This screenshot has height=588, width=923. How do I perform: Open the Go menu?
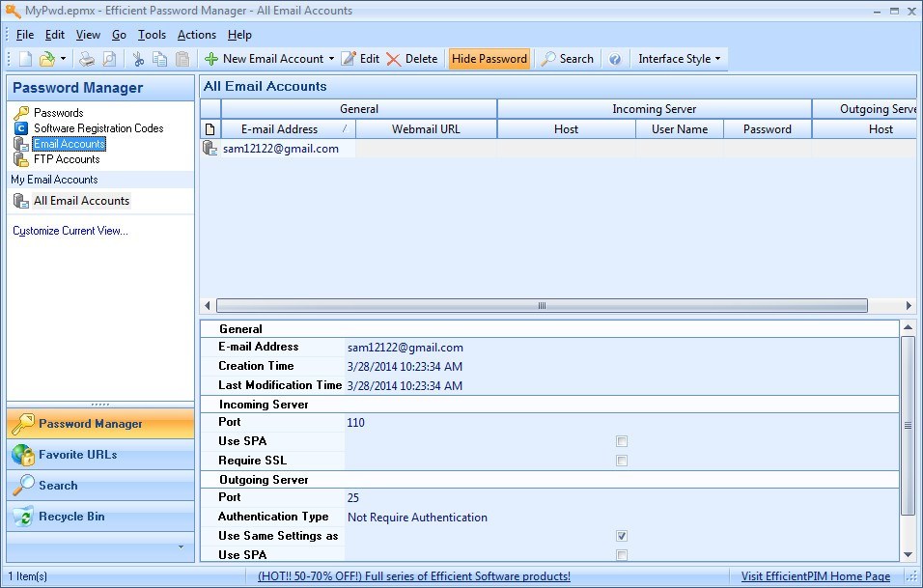[119, 35]
